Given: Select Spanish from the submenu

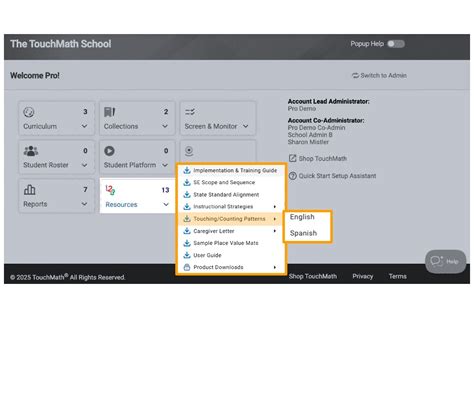Looking at the screenshot, I should tap(303, 233).
